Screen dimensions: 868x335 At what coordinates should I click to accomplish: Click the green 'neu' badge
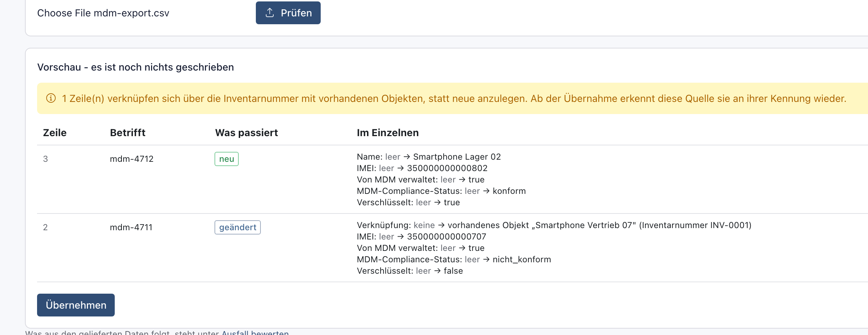click(x=227, y=159)
